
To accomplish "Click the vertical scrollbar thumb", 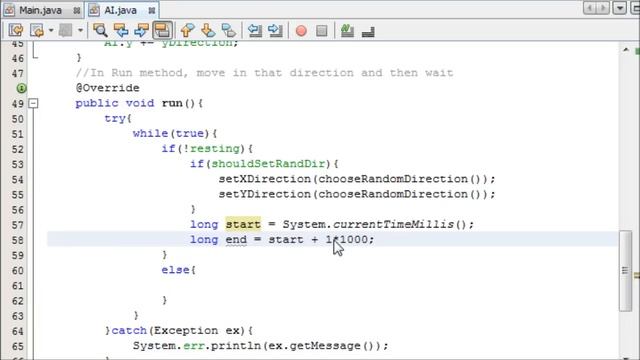I will coord(625,271).
